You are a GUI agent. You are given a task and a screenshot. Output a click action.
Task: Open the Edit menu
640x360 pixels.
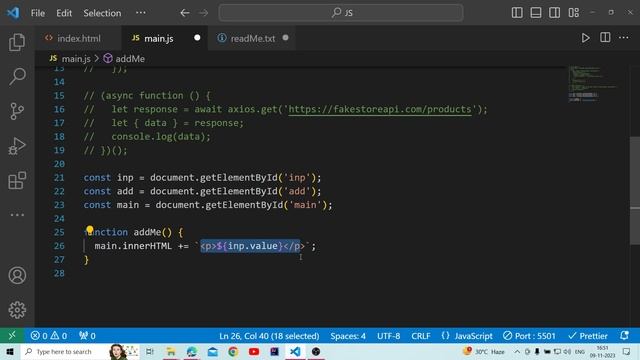[64, 13]
